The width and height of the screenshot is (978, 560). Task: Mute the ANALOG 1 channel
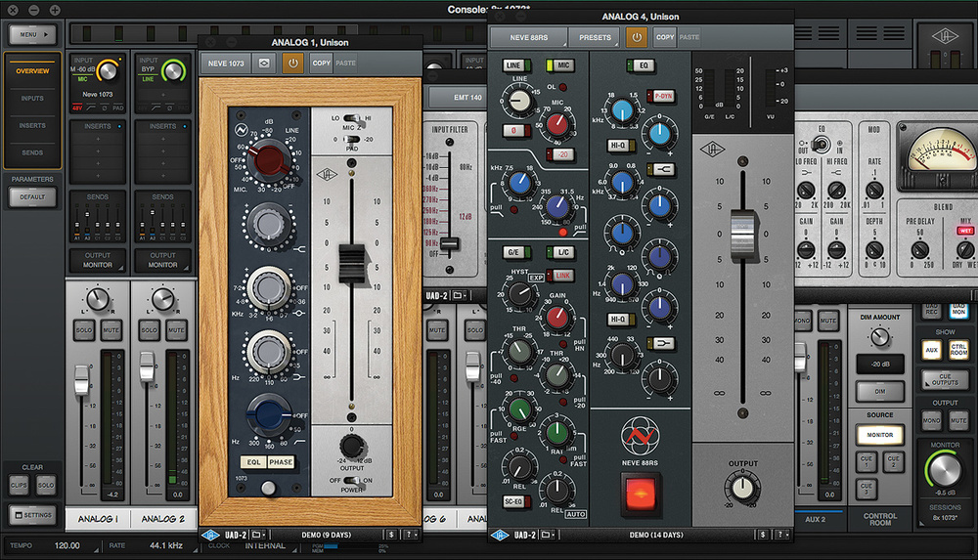(113, 330)
